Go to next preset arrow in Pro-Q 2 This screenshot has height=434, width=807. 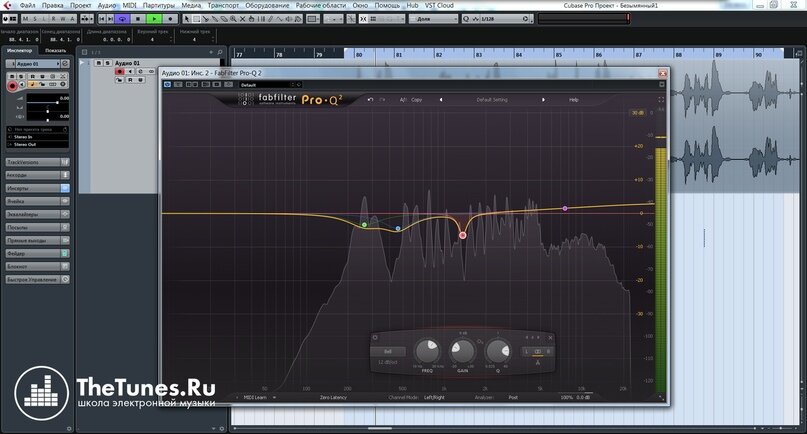coord(543,100)
